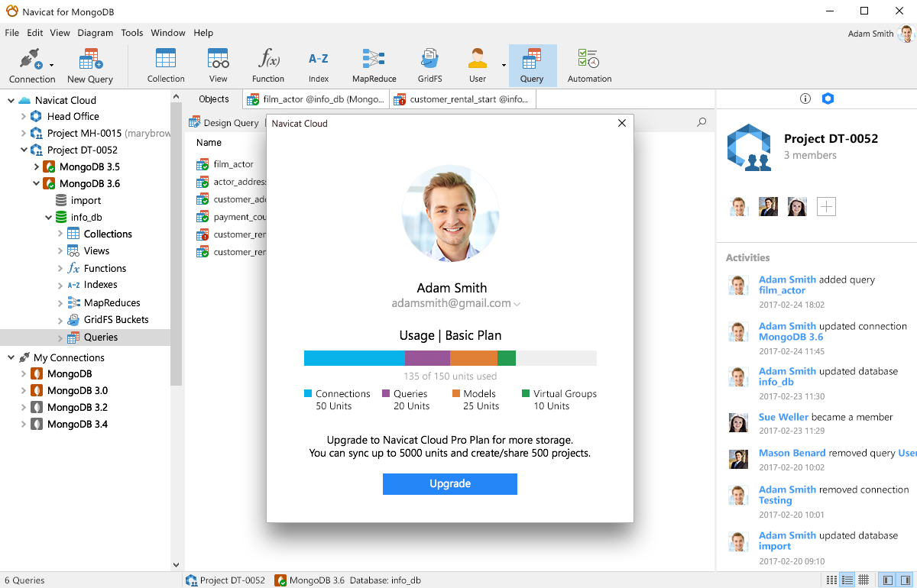
Task: Expand the Head Office node
Action: tap(23, 117)
